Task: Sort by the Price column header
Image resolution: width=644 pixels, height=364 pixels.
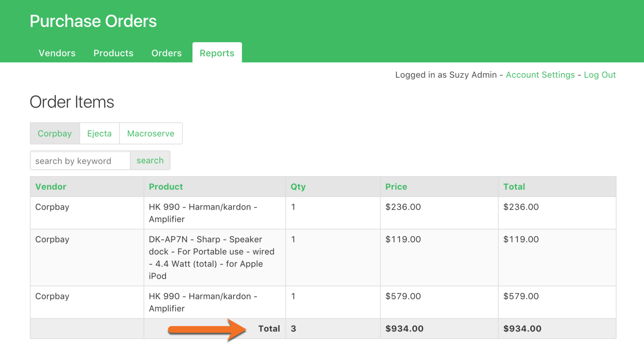Action: click(x=396, y=187)
